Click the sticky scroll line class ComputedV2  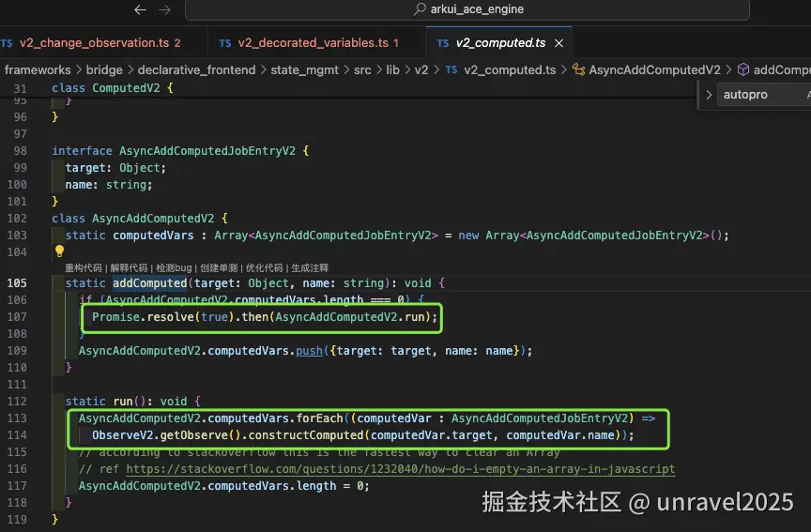(113, 88)
